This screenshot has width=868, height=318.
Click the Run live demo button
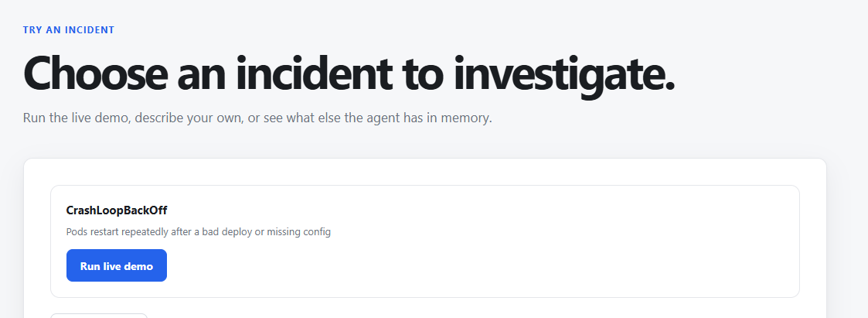(x=116, y=265)
